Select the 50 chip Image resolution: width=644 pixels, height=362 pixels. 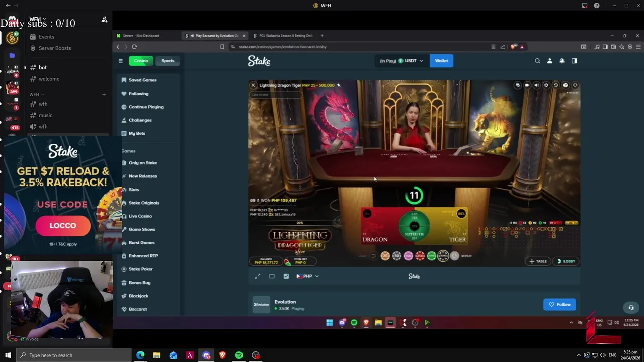tap(397, 256)
